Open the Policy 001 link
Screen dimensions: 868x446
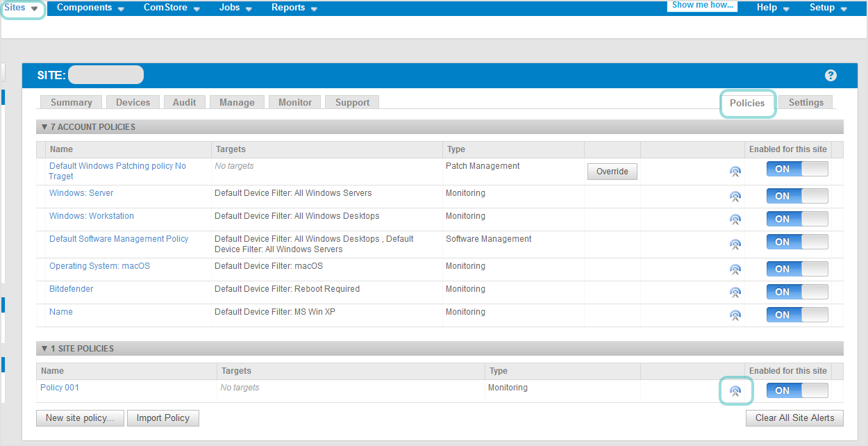(x=60, y=387)
